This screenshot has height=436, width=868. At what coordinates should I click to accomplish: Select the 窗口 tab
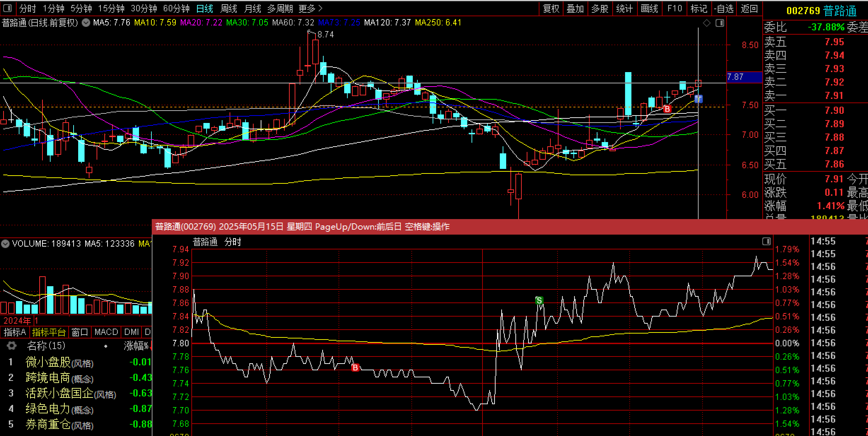click(x=80, y=332)
